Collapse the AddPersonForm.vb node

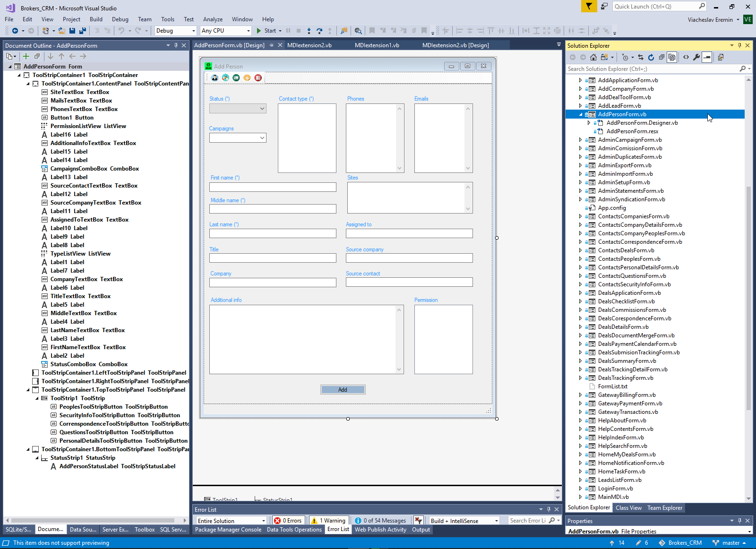tap(581, 114)
